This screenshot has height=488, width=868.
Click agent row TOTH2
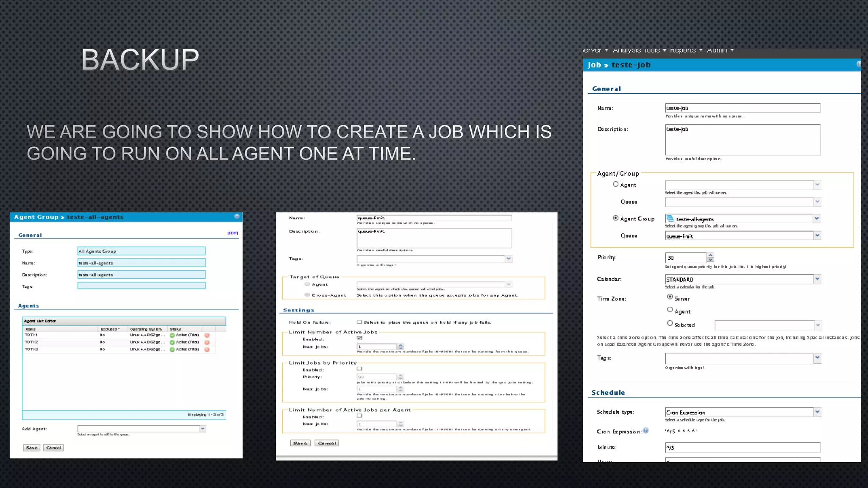click(119, 342)
